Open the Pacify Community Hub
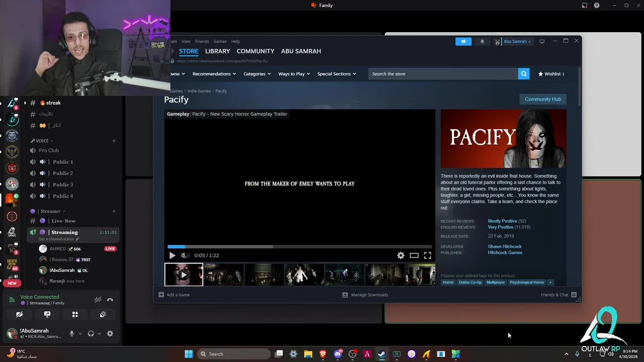This screenshot has width=644, height=362. (543, 99)
